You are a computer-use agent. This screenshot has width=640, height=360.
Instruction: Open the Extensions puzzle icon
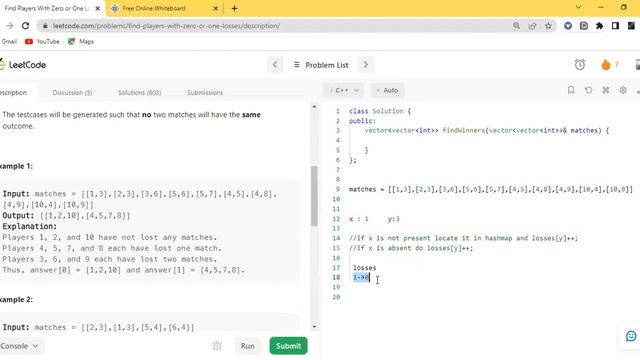point(600,26)
